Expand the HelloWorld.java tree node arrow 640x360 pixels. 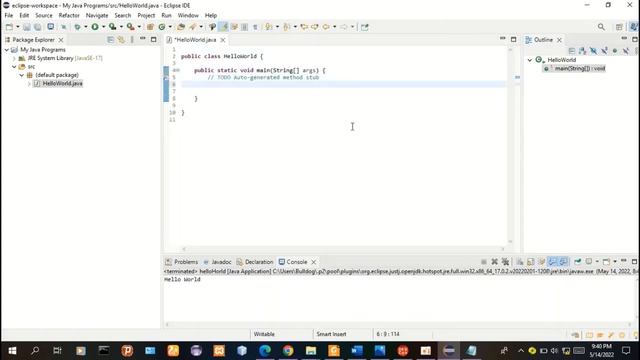click(x=29, y=84)
